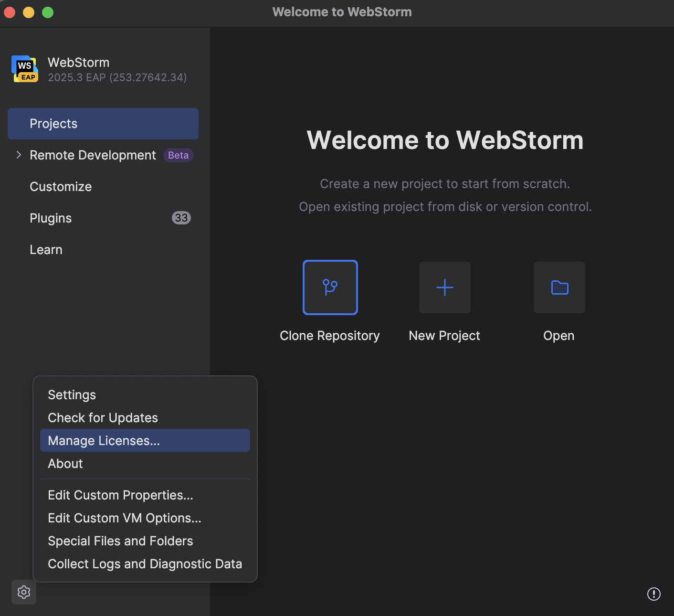Image resolution: width=674 pixels, height=616 pixels.
Task: Collapse the Remote Development chevron
Action: pos(19,155)
